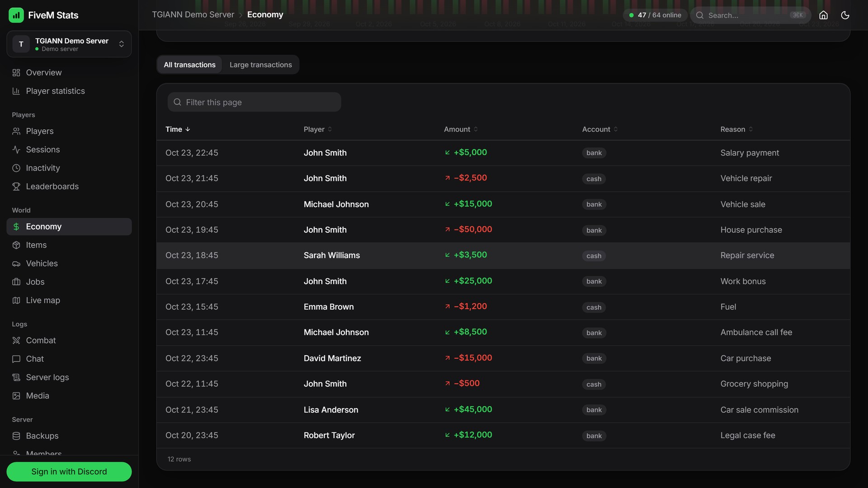The image size is (868, 488).
Task: Click player name Sarah Williams
Action: [x=332, y=255]
